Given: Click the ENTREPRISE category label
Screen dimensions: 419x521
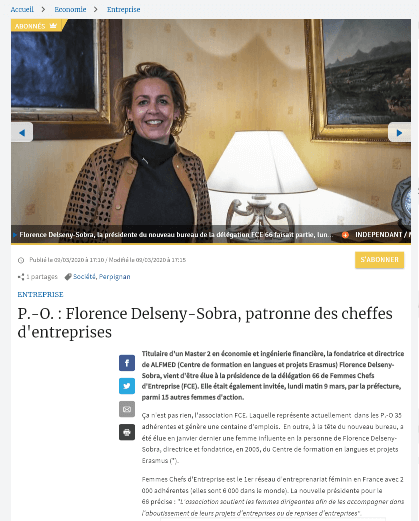Looking at the screenshot, I should pyautogui.click(x=40, y=294).
